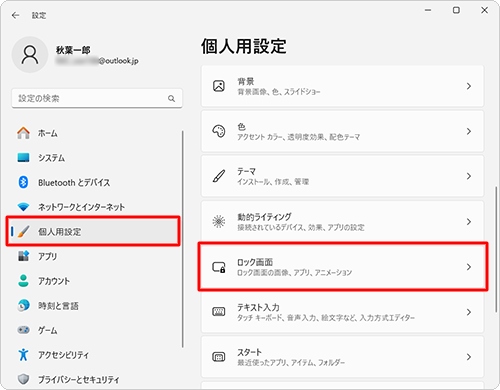500x390 pixels.
Task: Click the 時刻と言語 globe clock icon
Action: (23, 305)
